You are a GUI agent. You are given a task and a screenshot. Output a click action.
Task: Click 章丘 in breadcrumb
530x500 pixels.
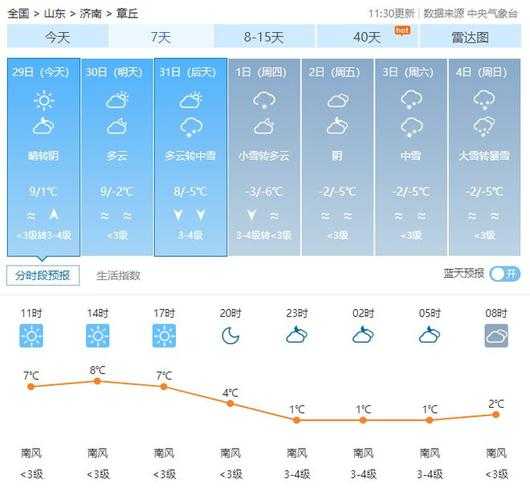(x=127, y=14)
